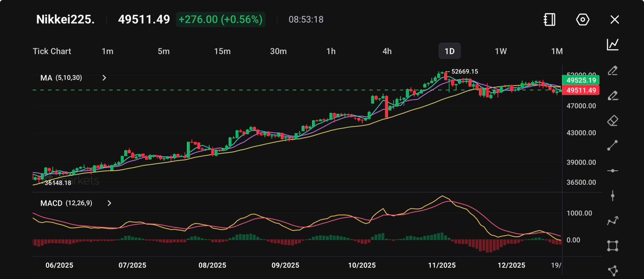The height and width of the screenshot is (279, 644).
Task: Expand the MACD (12,26,9) indicator options
Action: 109,203
